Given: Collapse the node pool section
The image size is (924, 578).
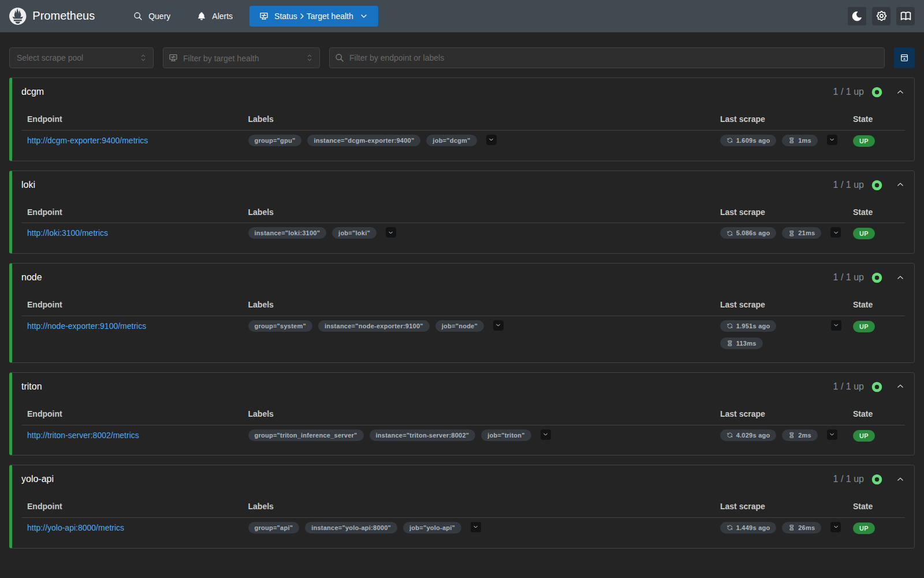Looking at the screenshot, I should (900, 277).
